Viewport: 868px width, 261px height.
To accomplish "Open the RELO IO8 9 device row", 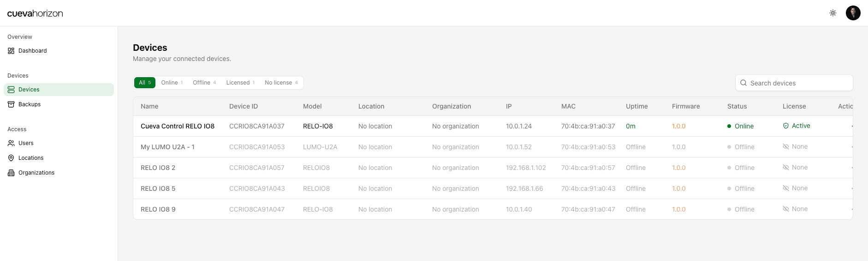I will click(493, 209).
